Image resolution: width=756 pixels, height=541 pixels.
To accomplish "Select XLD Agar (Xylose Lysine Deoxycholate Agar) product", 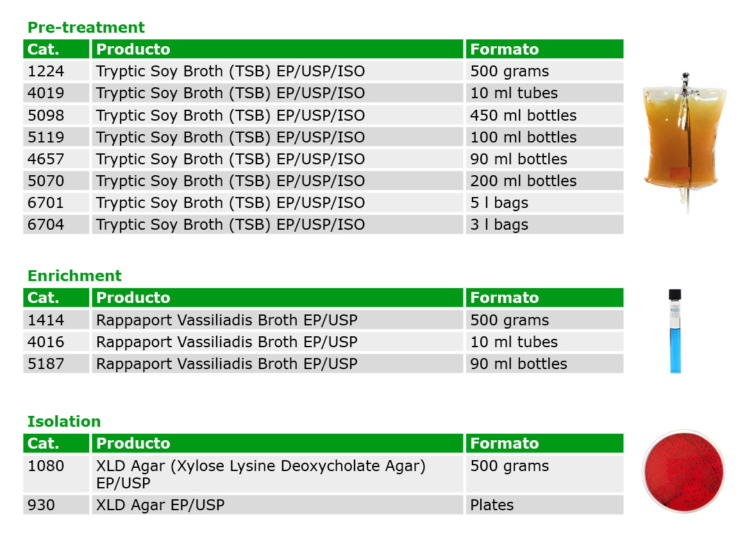I will coord(261,474).
